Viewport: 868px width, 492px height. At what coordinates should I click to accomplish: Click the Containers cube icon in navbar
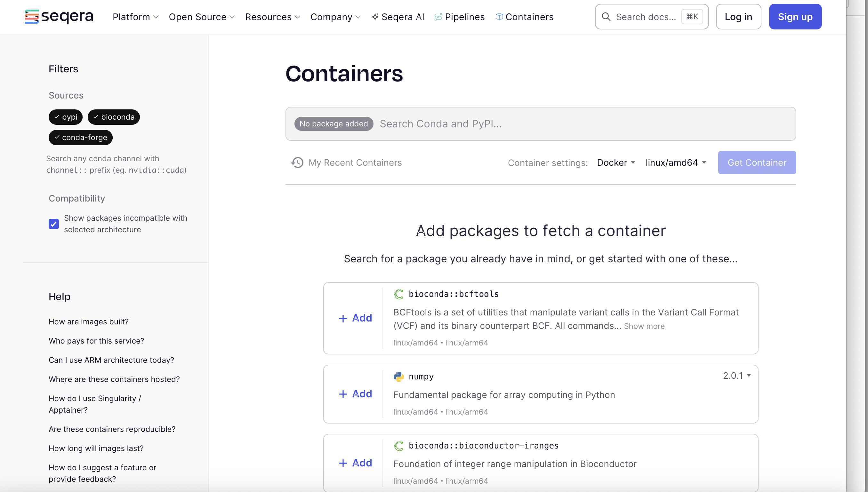[x=499, y=17]
